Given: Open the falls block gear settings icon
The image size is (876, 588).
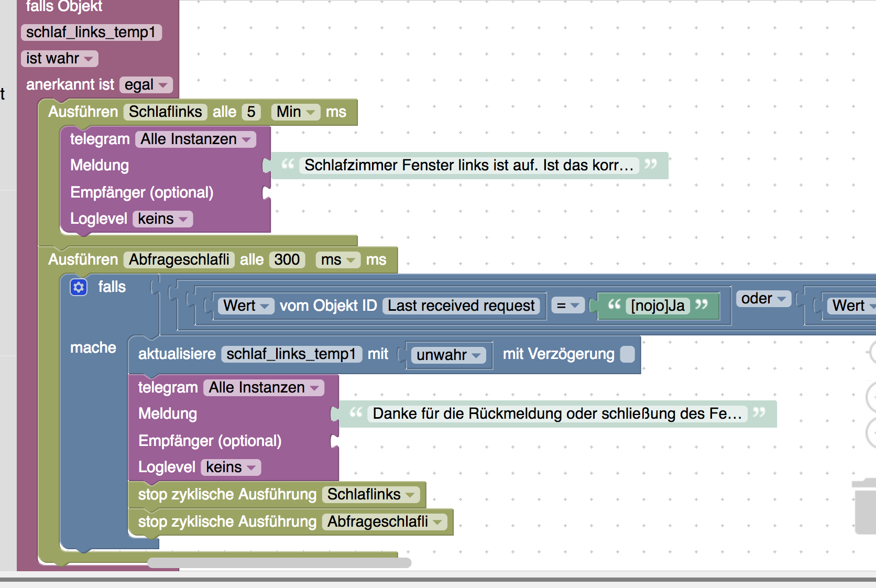Looking at the screenshot, I should tap(79, 287).
